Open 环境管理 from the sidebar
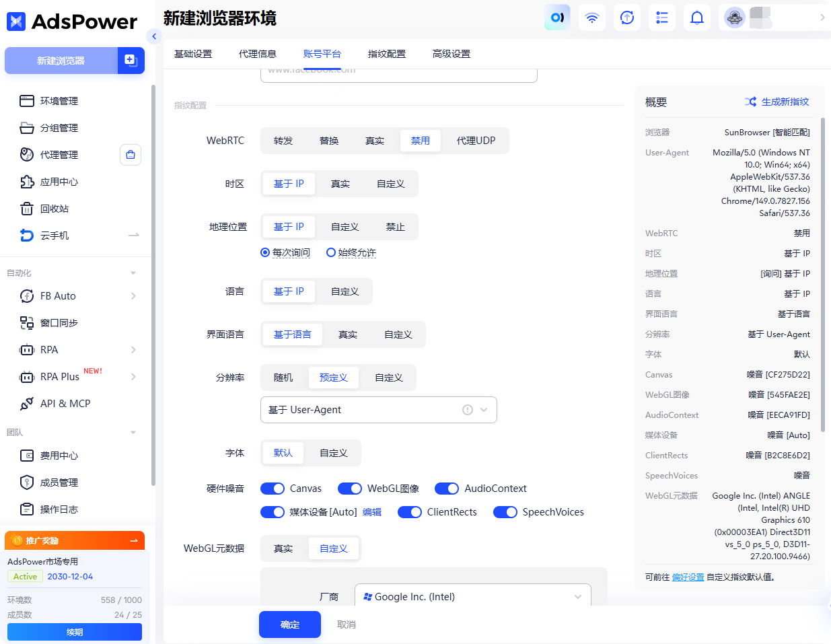This screenshot has width=831, height=644. (59, 101)
